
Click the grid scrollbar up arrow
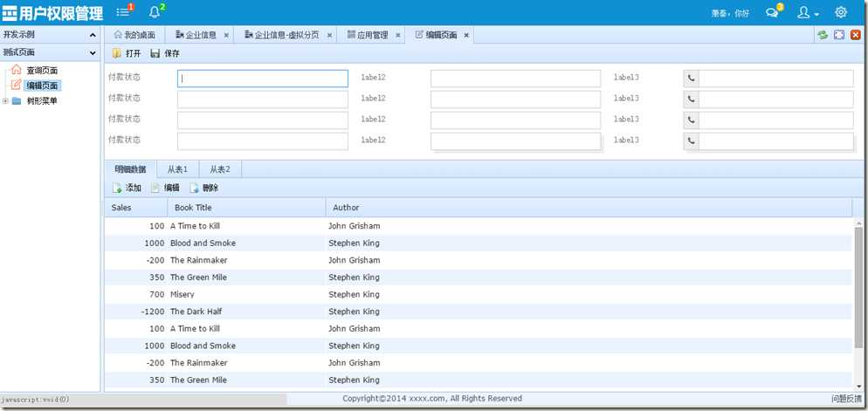click(x=858, y=223)
